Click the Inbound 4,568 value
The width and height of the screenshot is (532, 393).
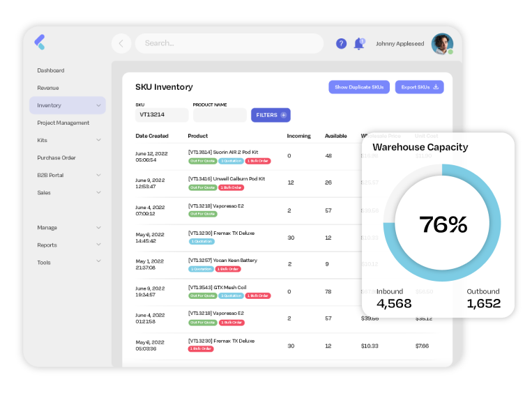pyautogui.click(x=394, y=304)
